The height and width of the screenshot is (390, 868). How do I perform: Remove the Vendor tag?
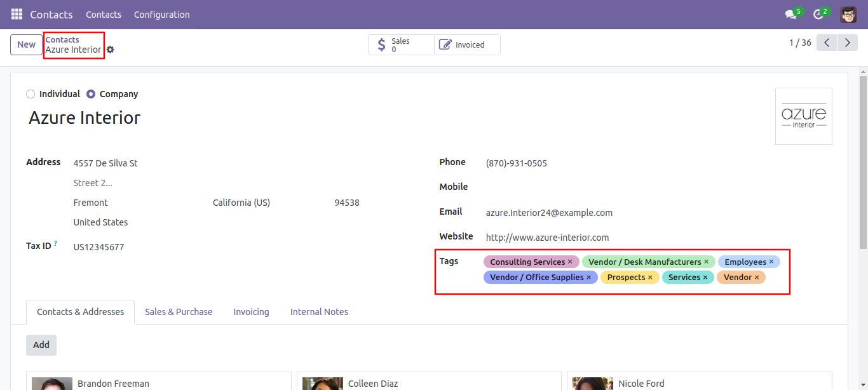757,278
